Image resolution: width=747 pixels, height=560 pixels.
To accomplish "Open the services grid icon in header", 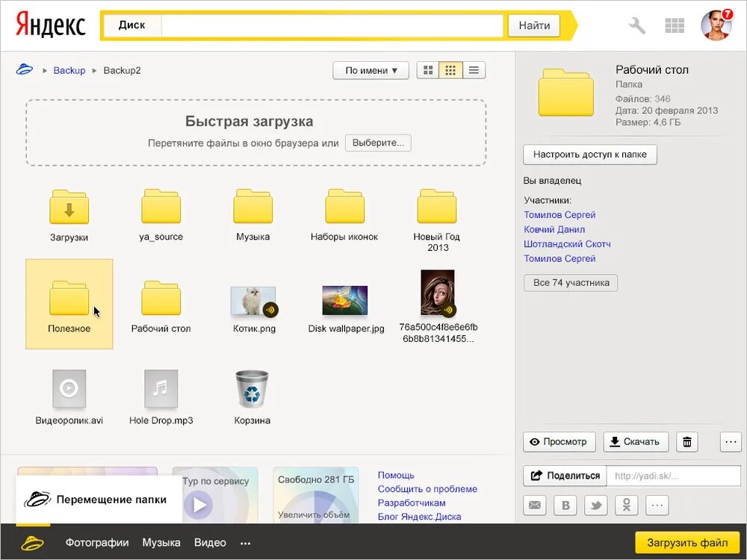I will tap(675, 25).
